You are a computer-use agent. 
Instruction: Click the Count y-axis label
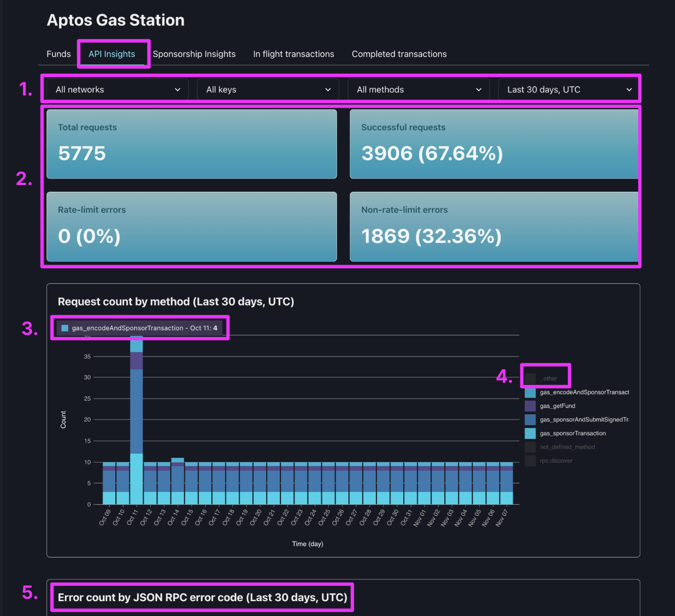(x=63, y=420)
